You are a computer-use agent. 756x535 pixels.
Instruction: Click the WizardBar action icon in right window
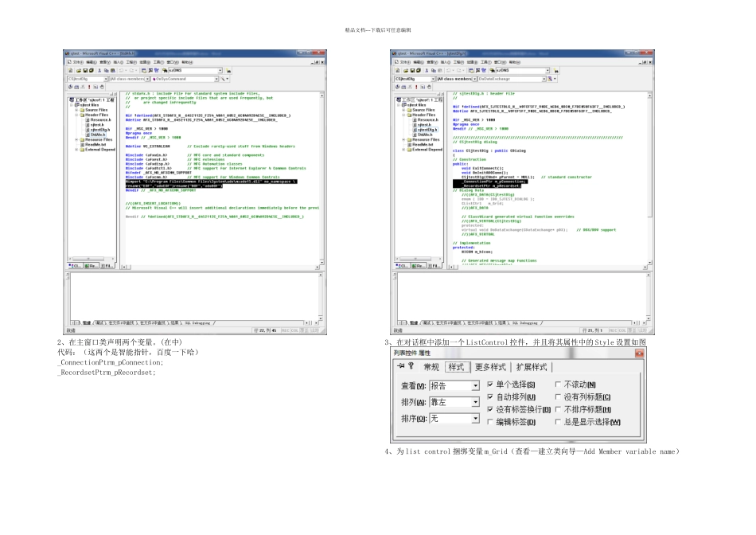point(550,79)
